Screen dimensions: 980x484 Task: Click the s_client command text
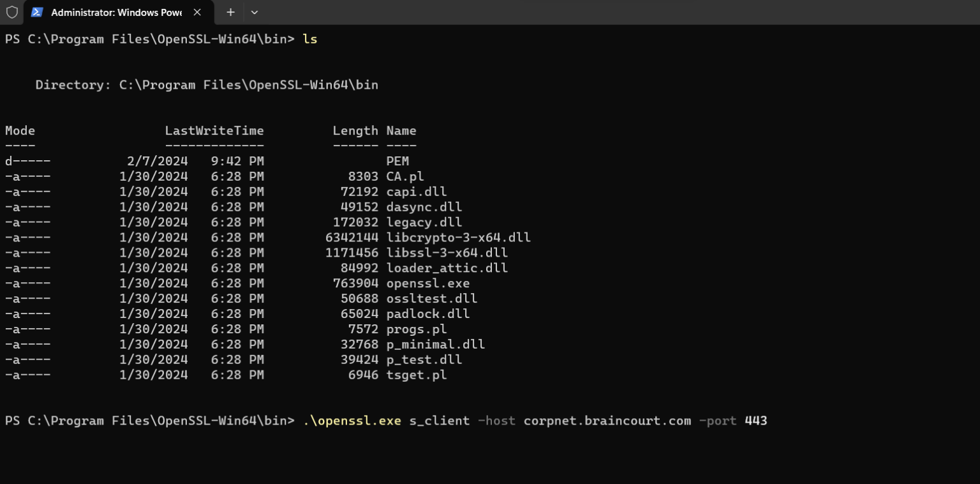[x=440, y=421]
